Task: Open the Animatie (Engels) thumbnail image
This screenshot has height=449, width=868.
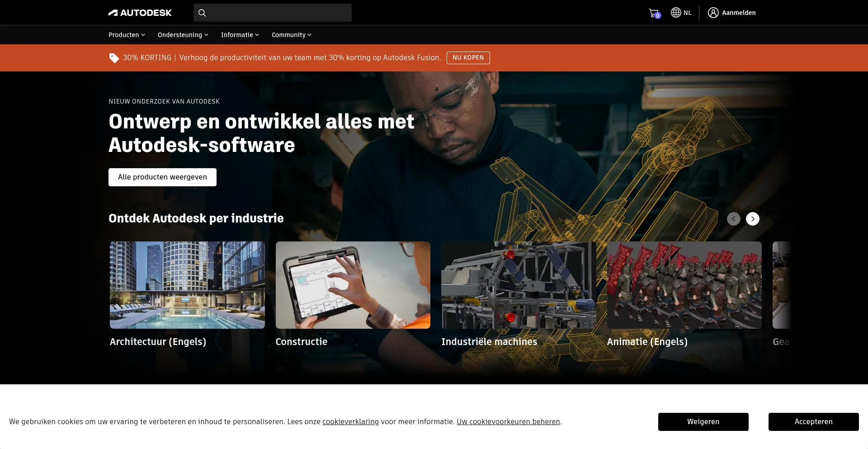Action: pyautogui.click(x=684, y=285)
